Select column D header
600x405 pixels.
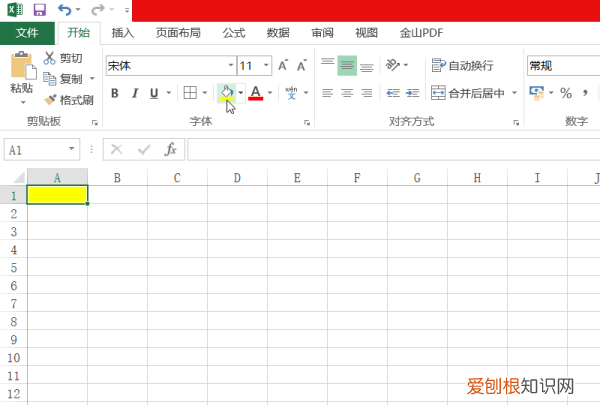237,178
